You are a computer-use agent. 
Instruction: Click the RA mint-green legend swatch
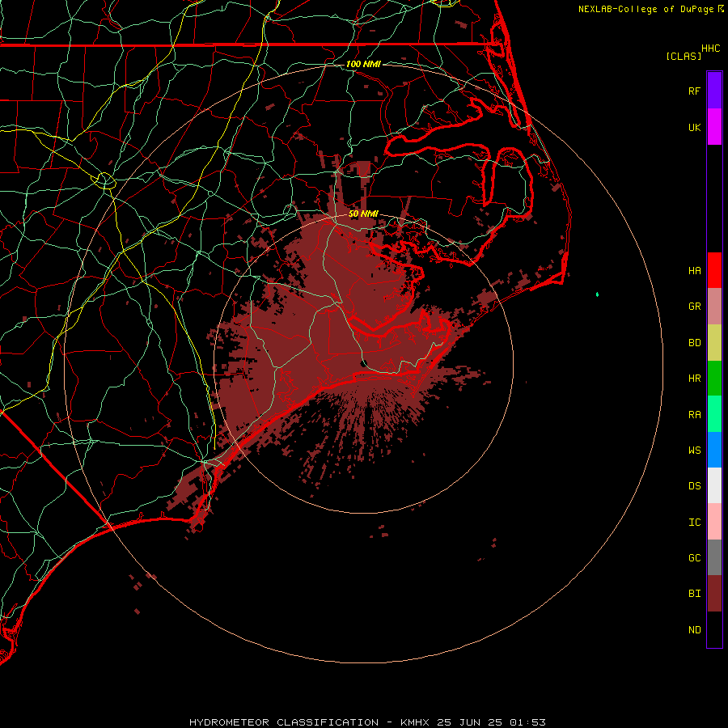tap(714, 414)
